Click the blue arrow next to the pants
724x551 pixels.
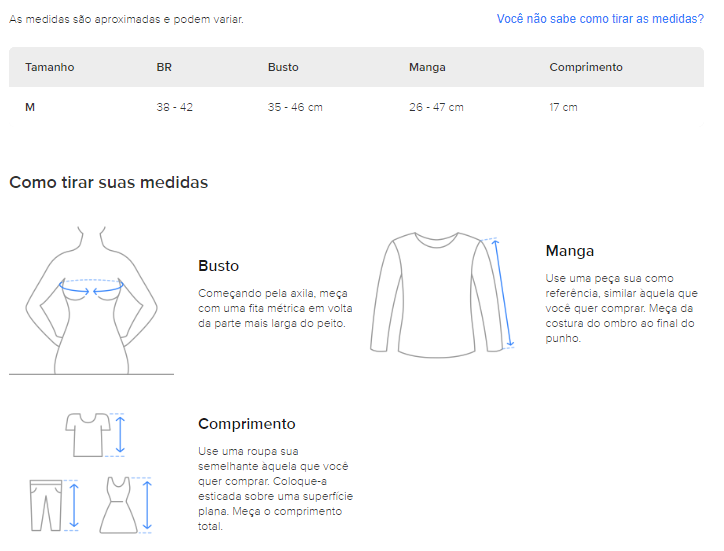pos(74,505)
